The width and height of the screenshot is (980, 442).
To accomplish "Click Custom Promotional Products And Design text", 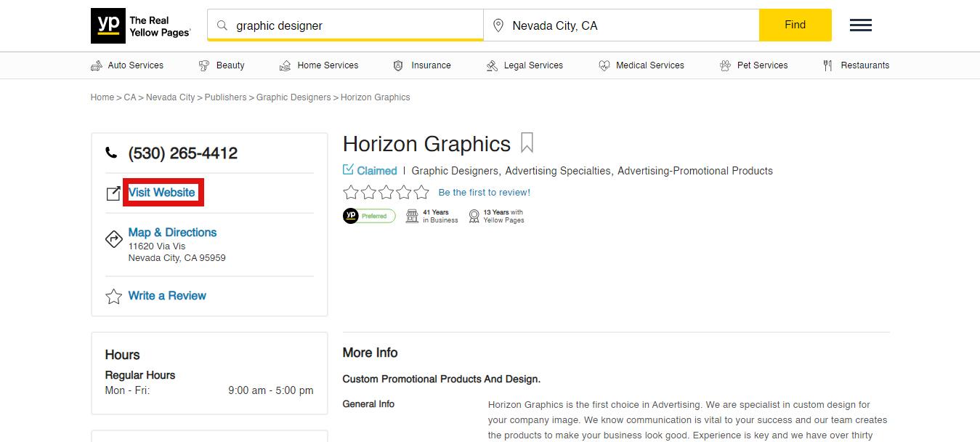I will [442, 379].
